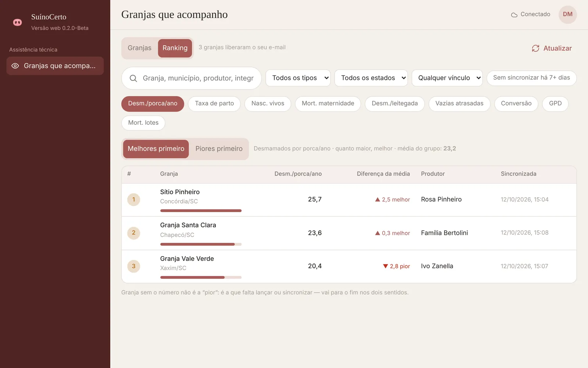
Task: Open the Todos os tipos dropdown
Action: pos(298,78)
